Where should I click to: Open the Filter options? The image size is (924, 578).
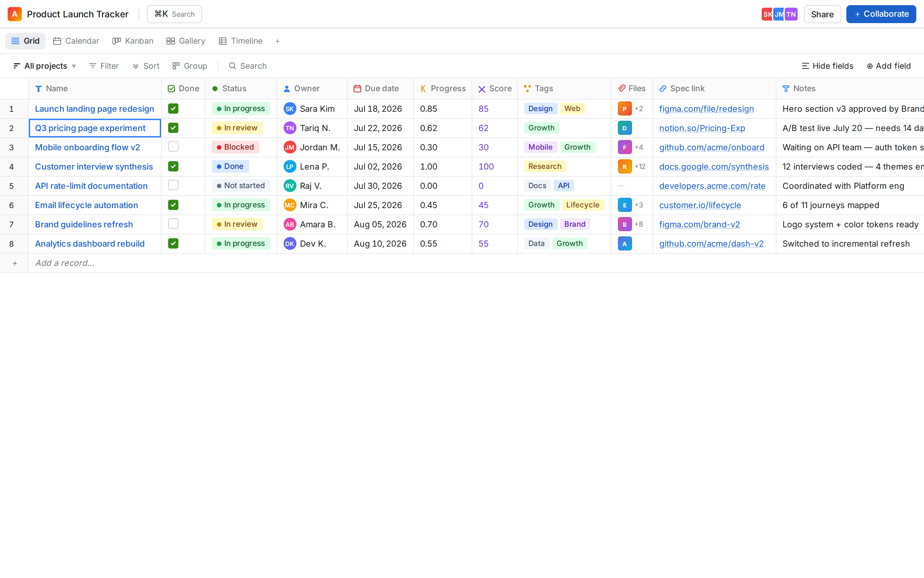(104, 66)
